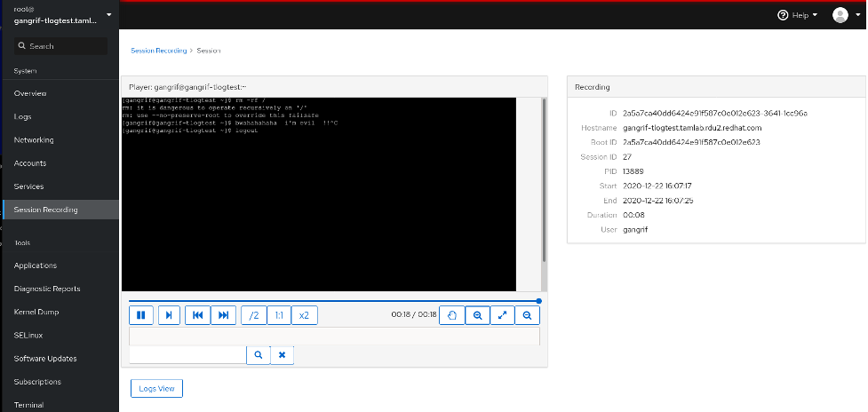
Task: Click the rightmost magnifier zoom icon
Action: click(x=527, y=315)
